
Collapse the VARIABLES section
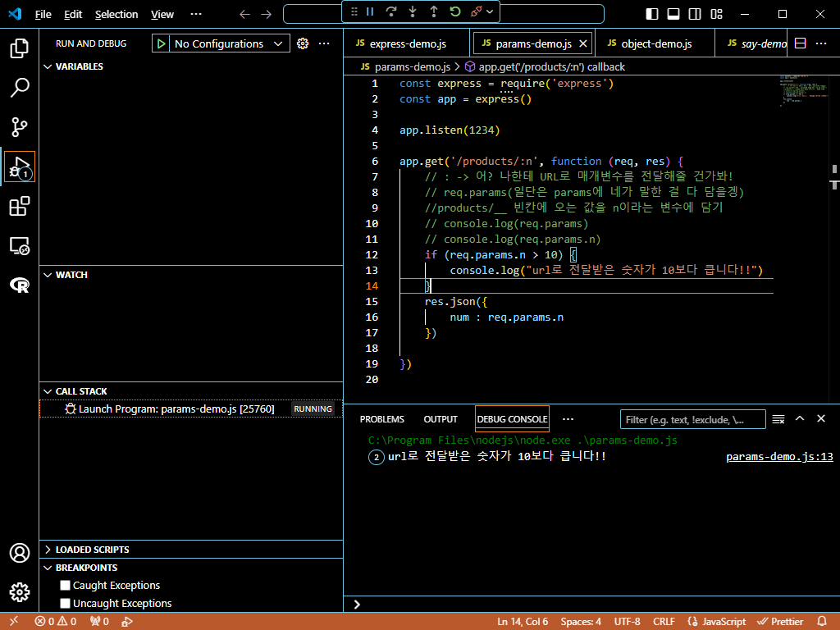pyautogui.click(x=48, y=66)
